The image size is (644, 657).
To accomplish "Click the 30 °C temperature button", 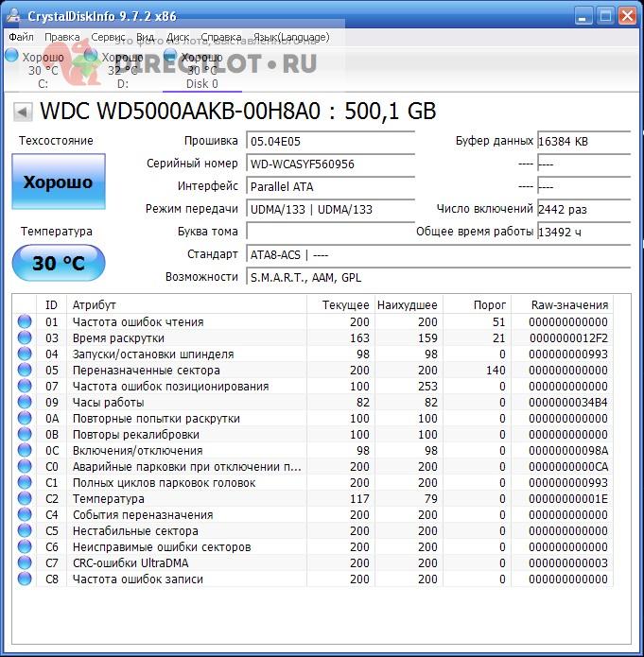I will (59, 263).
